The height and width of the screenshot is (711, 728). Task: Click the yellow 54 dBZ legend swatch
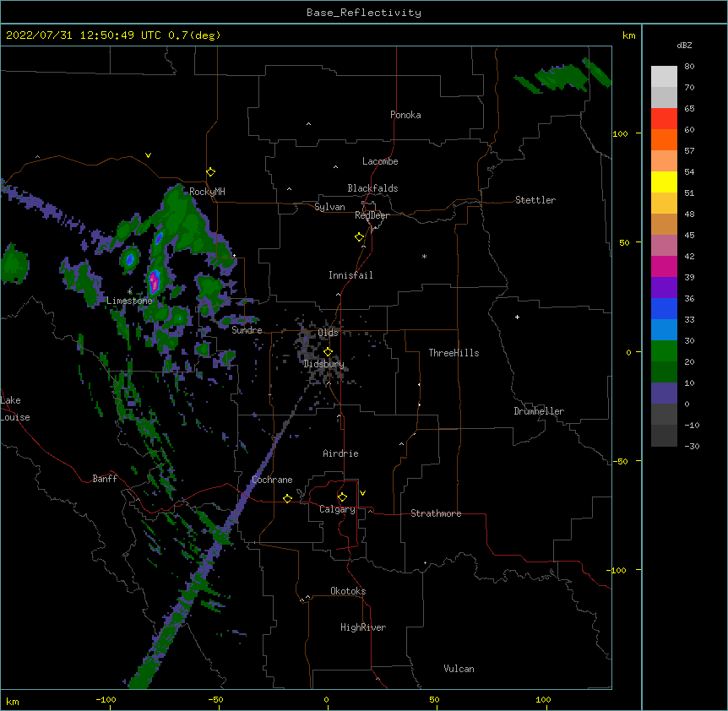664,182
